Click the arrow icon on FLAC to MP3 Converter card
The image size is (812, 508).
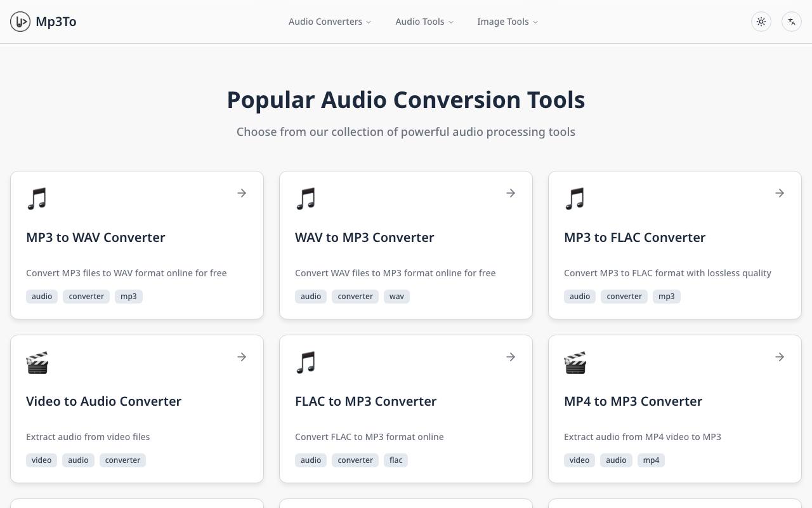(511, 357)
